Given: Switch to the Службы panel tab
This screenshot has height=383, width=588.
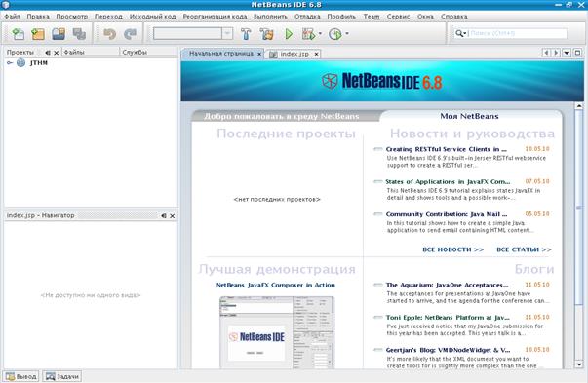Looking at the screenshot, I should [x=135, y=52].
